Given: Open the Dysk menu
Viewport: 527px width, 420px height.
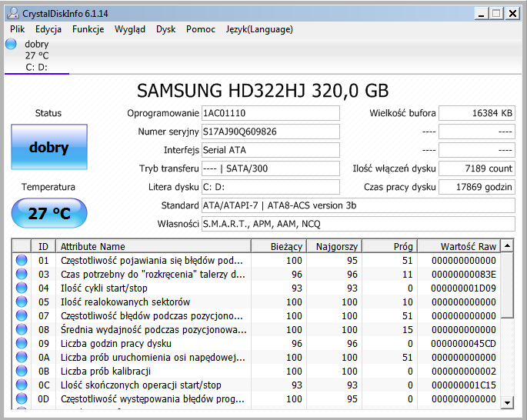Looking at the screenshot, I should click(x=165, y=29).
